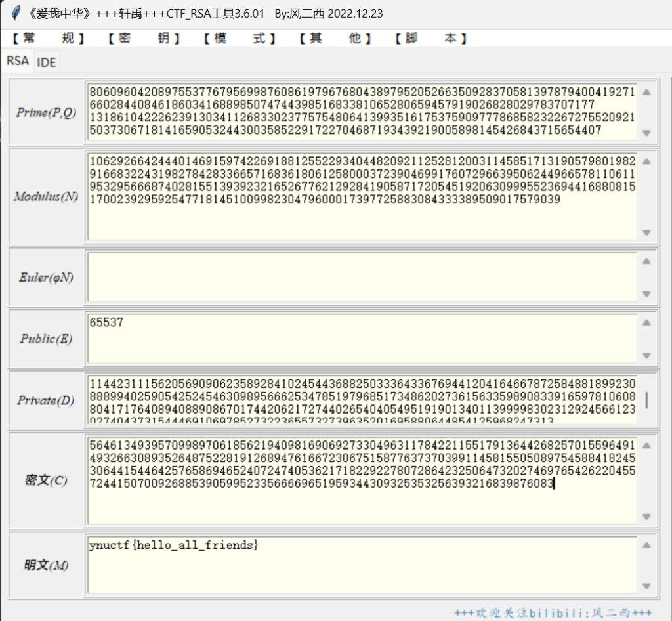Click scroll down arrow in Public(E) field

tap(646, 356)
